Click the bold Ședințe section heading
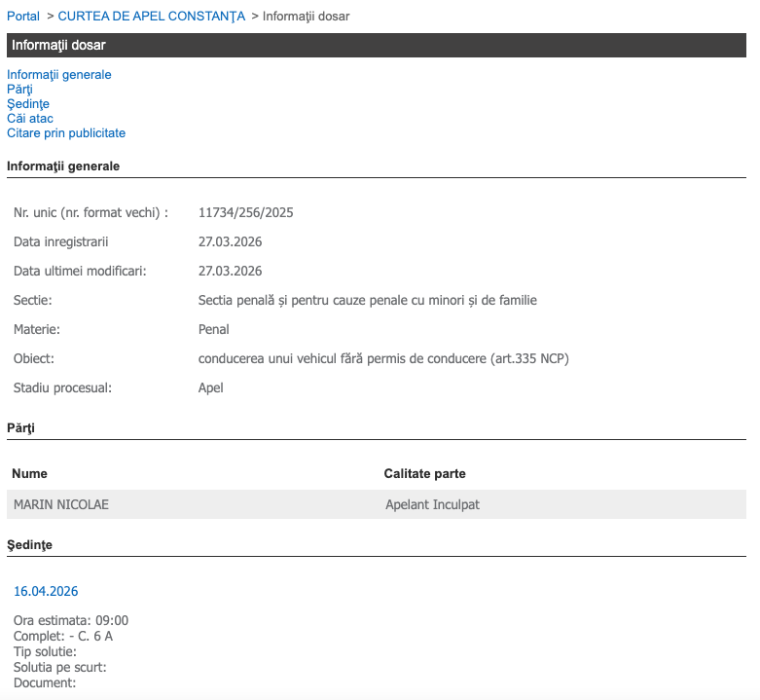760x700 pixels. pos(29,545)
